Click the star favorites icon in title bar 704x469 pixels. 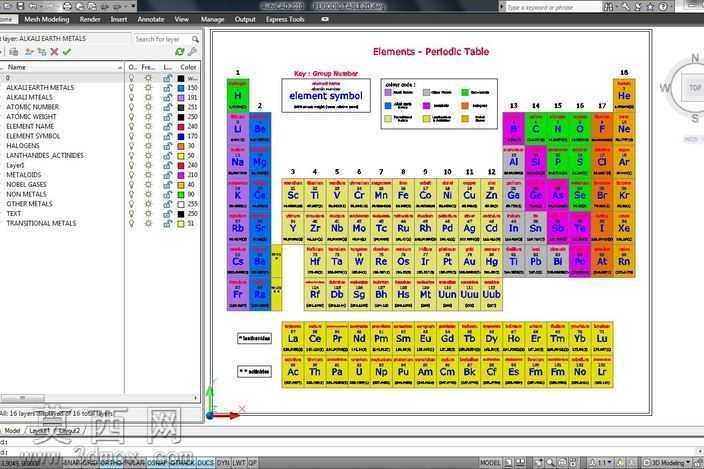coord(651,6)
